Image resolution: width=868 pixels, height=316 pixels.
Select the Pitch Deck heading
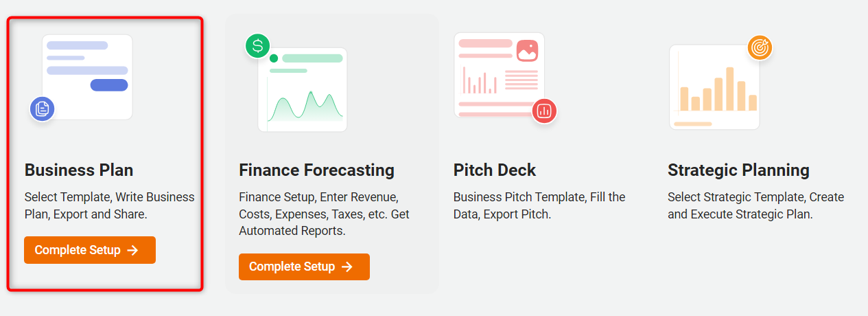coord(495,170)
